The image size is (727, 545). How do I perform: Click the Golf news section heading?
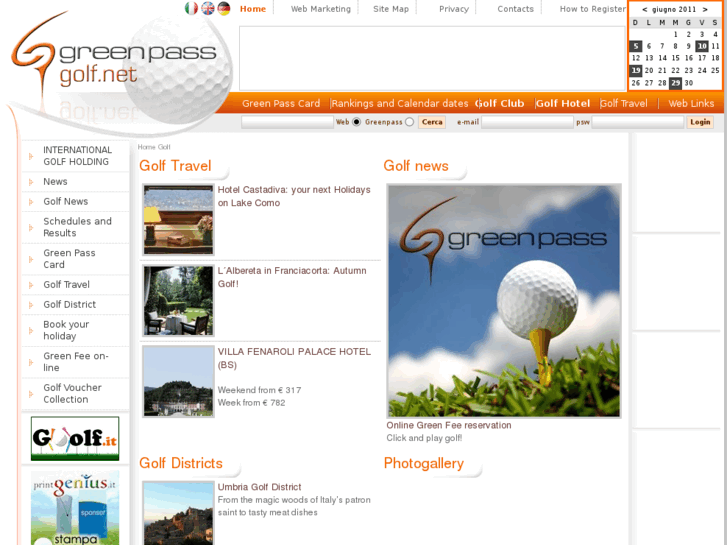(416, 166)
